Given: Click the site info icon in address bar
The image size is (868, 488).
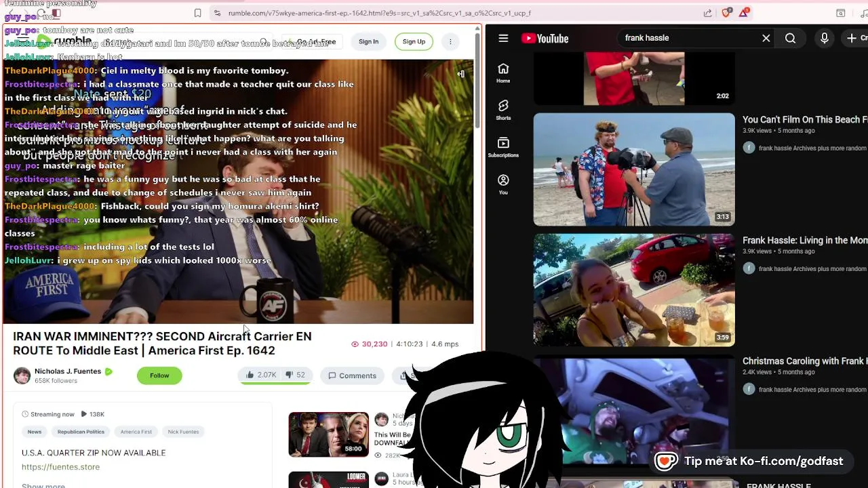Looking at the screenshot, I should pos(217,13).
